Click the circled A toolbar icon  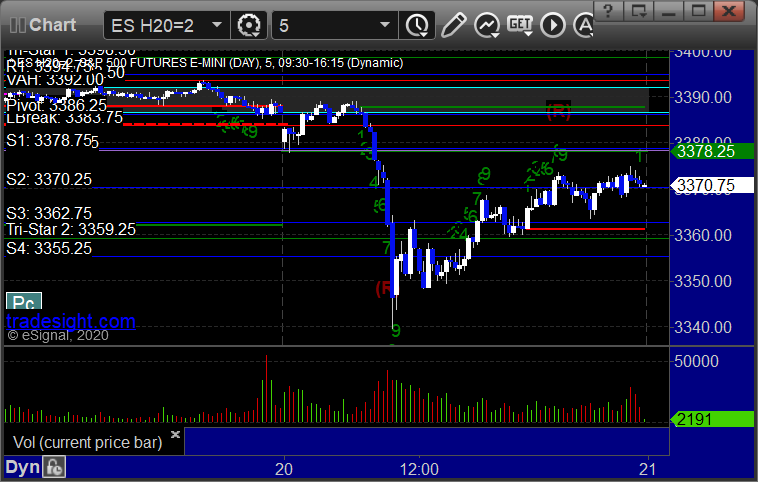(584, 25)
